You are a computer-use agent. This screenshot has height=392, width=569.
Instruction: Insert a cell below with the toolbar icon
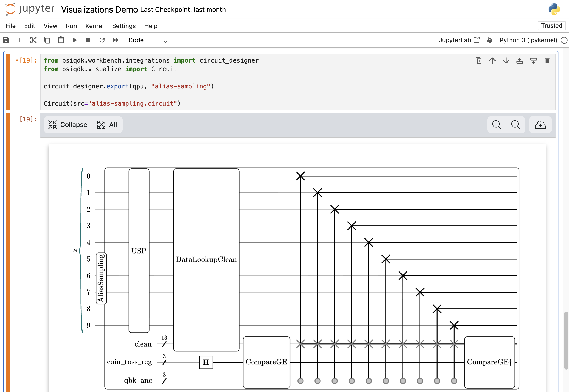tap(533, 60)
